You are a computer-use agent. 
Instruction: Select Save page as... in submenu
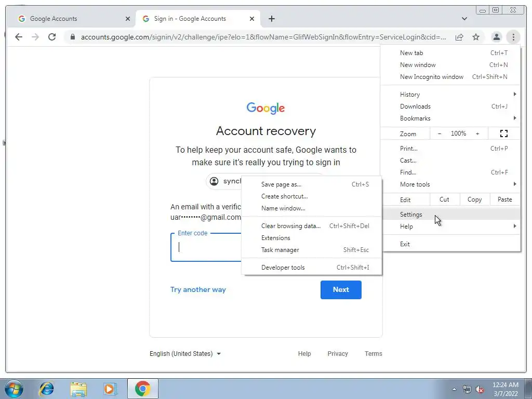click(312, 184)
